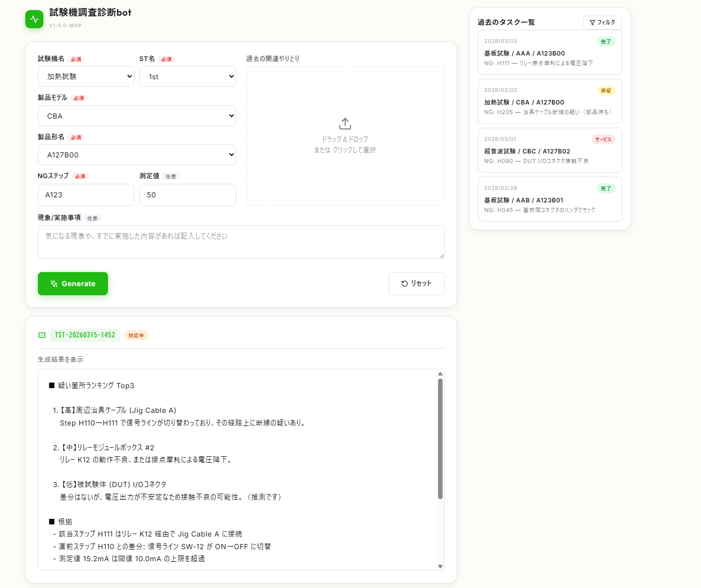Image resolution: width=701 pixels, height=588 pixels.
Task: Click the リレー K12 の動作不良 explanation line
Action: 147,460
